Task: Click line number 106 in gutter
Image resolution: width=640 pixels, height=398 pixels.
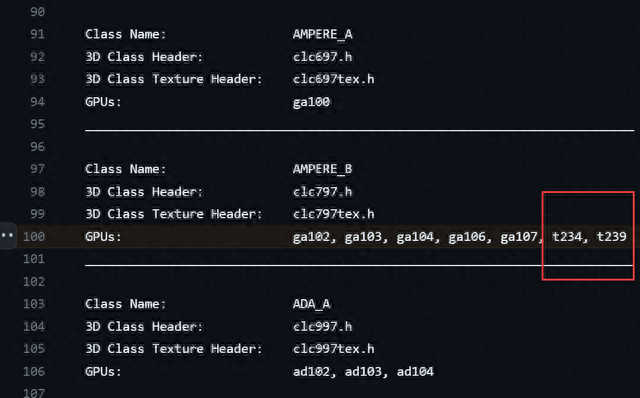Action: 34,371
